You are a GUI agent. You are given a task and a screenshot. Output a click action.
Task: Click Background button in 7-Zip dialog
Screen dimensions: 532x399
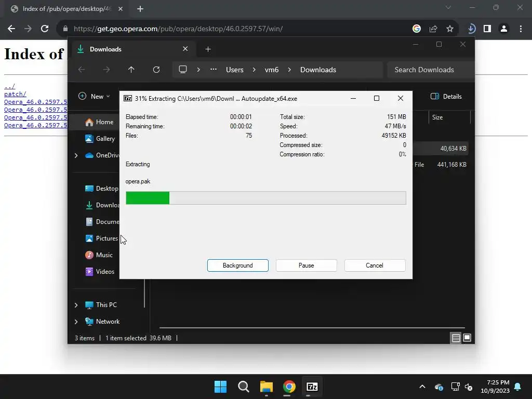[x=237, y=265]
